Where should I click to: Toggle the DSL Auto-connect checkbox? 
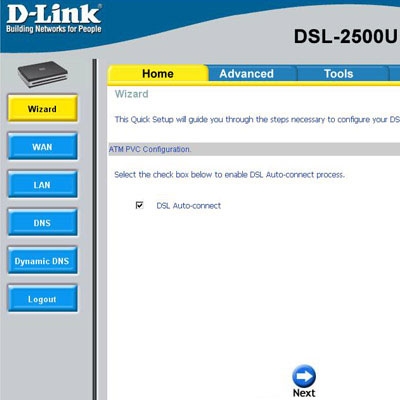click(139, 205)
